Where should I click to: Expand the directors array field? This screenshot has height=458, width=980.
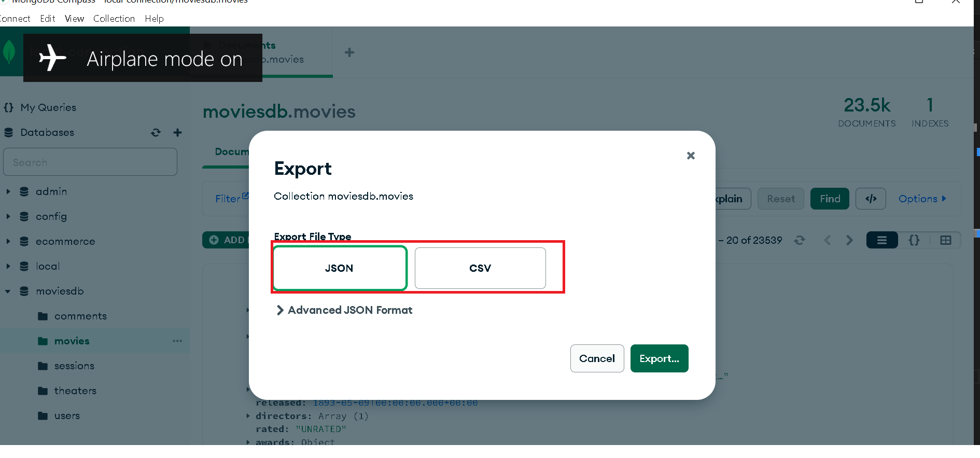point(248,416)
